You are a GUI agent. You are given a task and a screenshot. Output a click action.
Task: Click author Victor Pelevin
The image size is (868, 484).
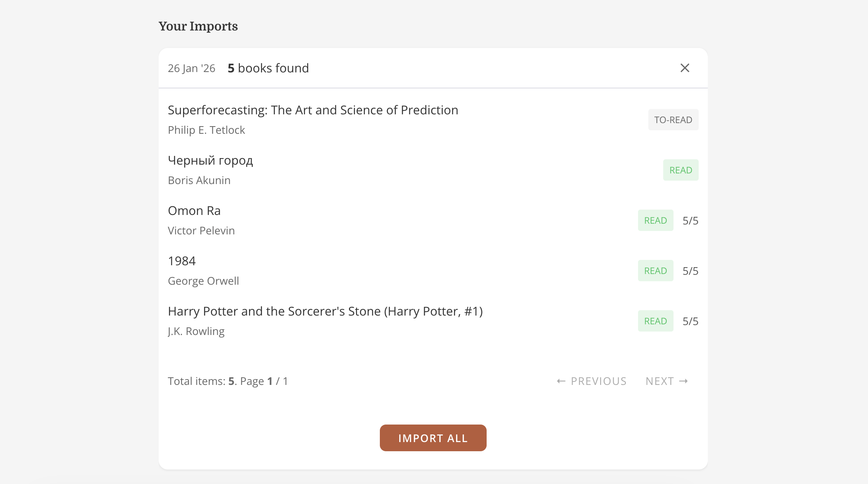201,231
